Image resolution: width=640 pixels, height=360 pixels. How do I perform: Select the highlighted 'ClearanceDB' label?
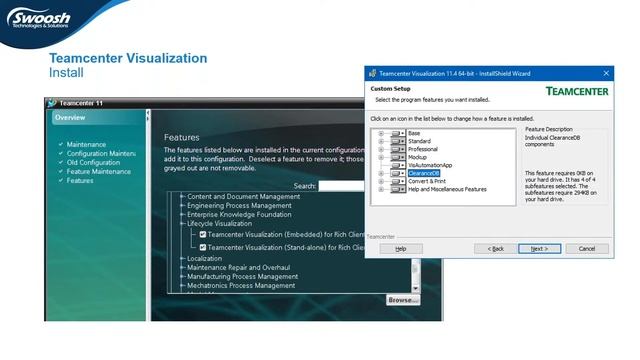click(x=424, y=173)
